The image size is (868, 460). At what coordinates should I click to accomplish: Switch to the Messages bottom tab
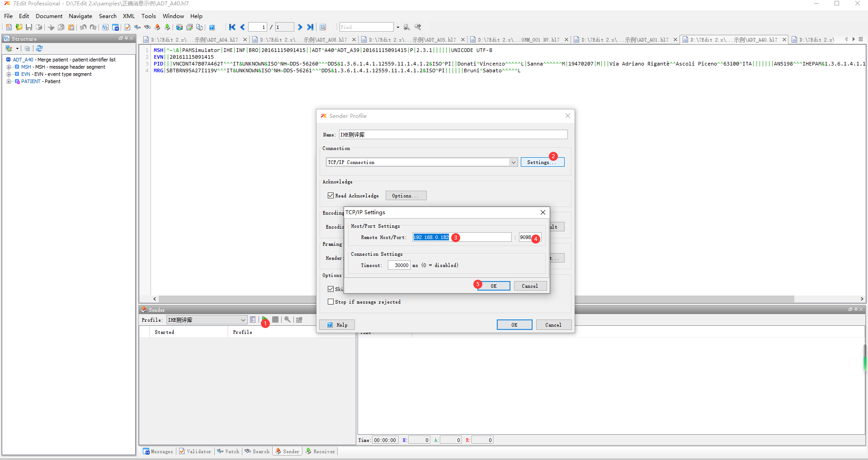(158, 451)
